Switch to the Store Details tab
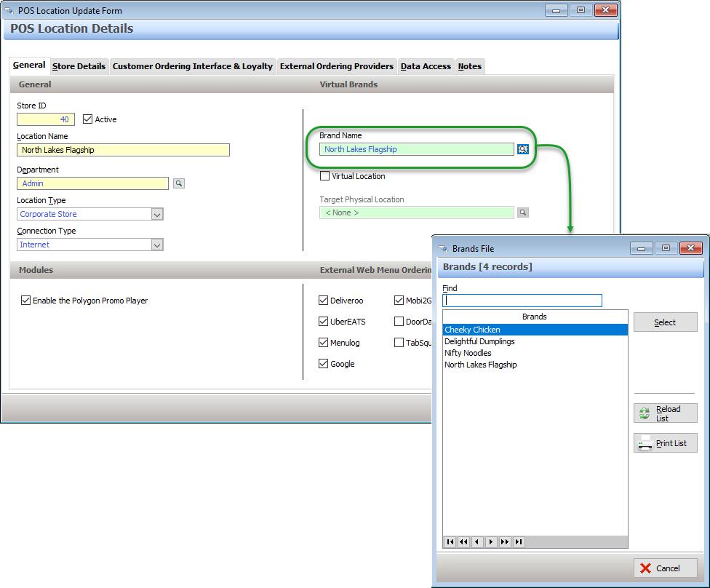 pos(79,66)
